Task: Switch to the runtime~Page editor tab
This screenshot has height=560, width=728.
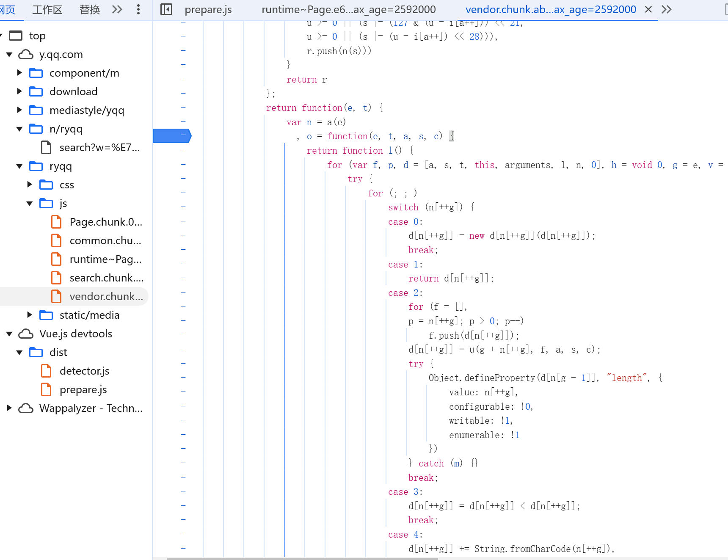Action: (349, 9)
